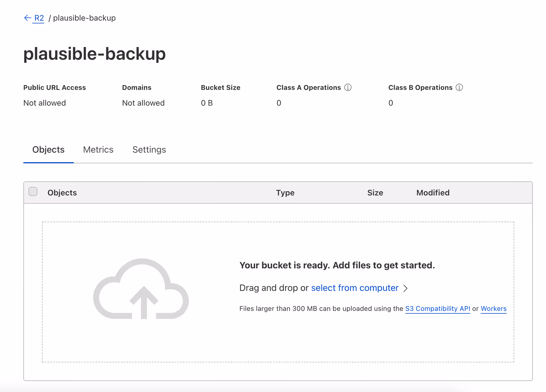Click the chevron after select from computer
Screen dimensions: 546x392
click(406, 288)
